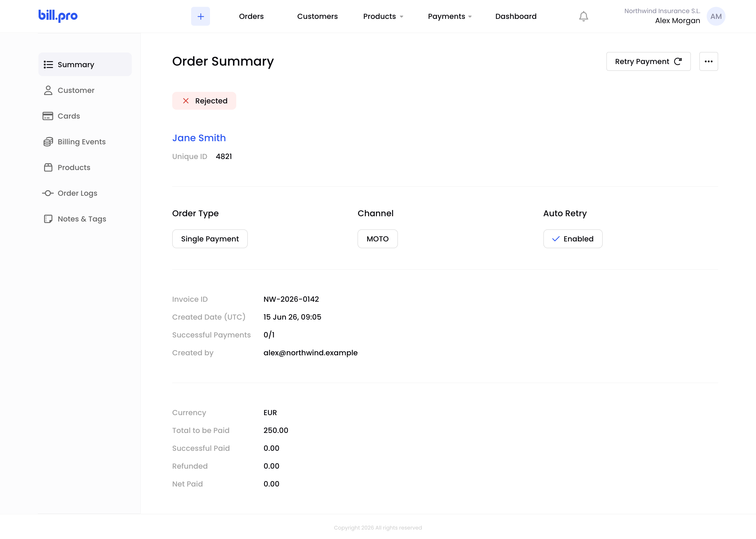Click the AM user avatar

716,16
